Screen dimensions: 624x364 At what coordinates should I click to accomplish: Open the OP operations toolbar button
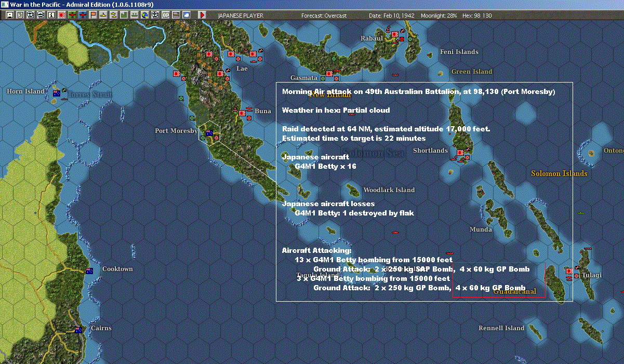point(166,15)
